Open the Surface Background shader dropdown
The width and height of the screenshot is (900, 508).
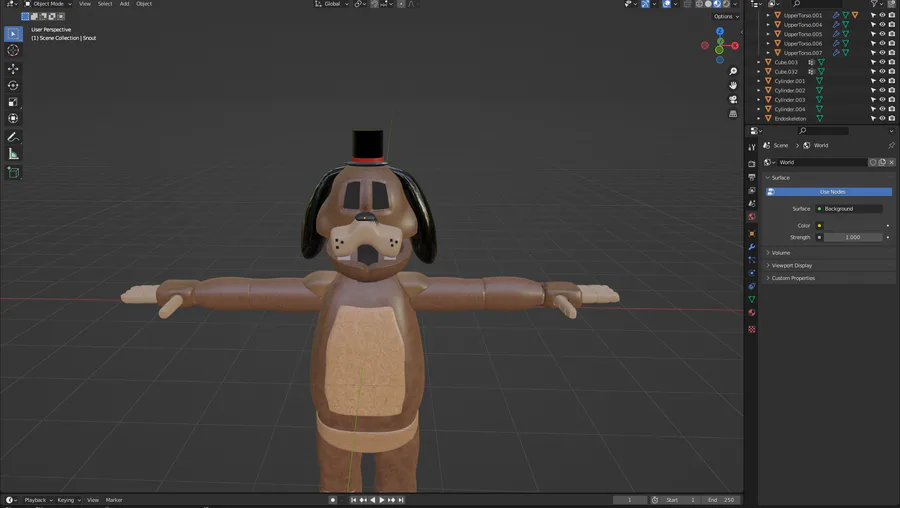pyautogui.click(x=849, y=209)
